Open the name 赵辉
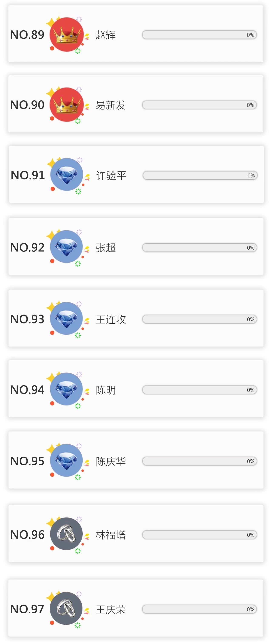Viewport: 272px width, 644px height. (106, 35)
